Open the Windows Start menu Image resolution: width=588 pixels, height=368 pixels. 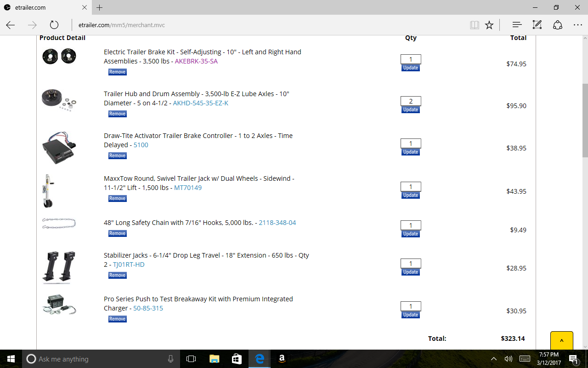[11, 359]
